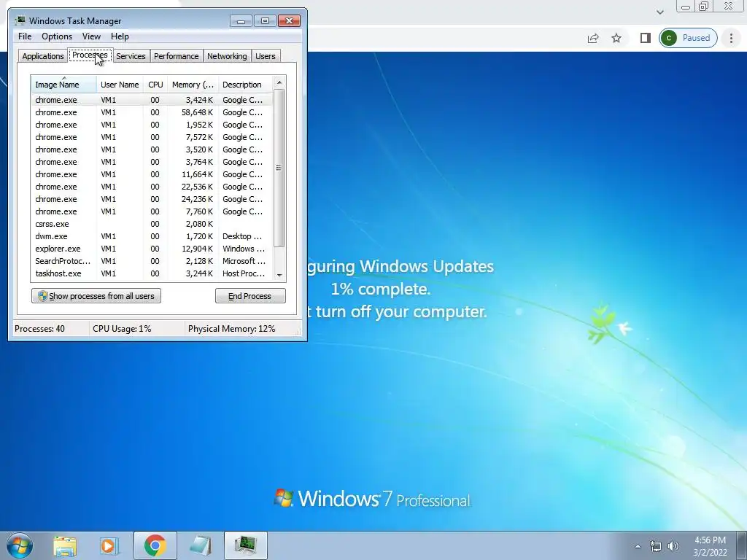Select the chrome.exe row using 22,536 K
The height and width of the screenshot is (560, 747).
pos(152,187)
